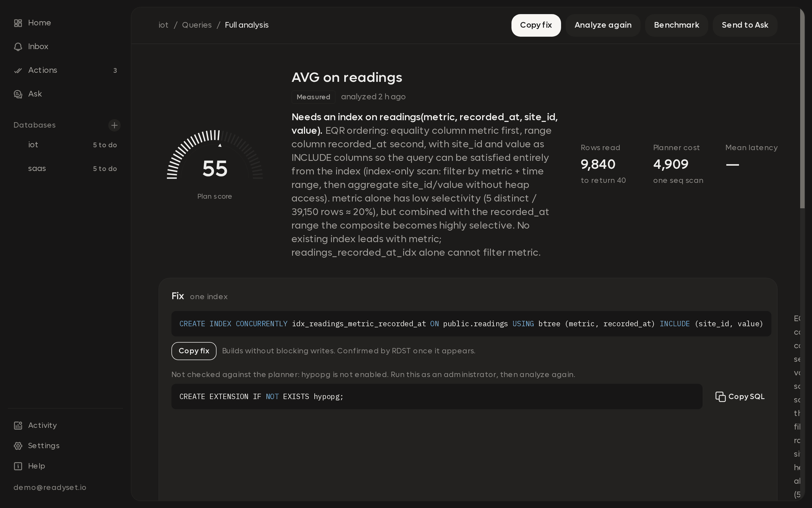Click the Inbox bell icon
This screenshot has width=812, height=508.
point(18,47)
